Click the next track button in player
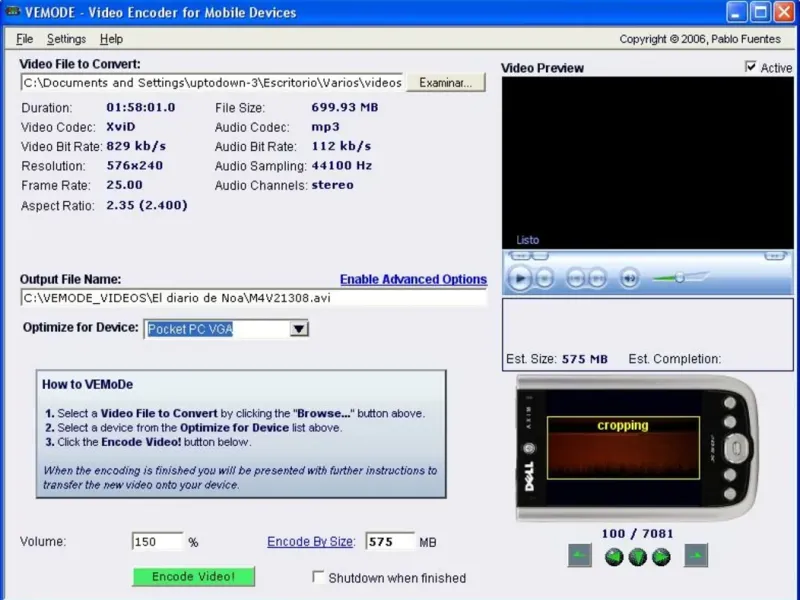 tap(597, 278)
